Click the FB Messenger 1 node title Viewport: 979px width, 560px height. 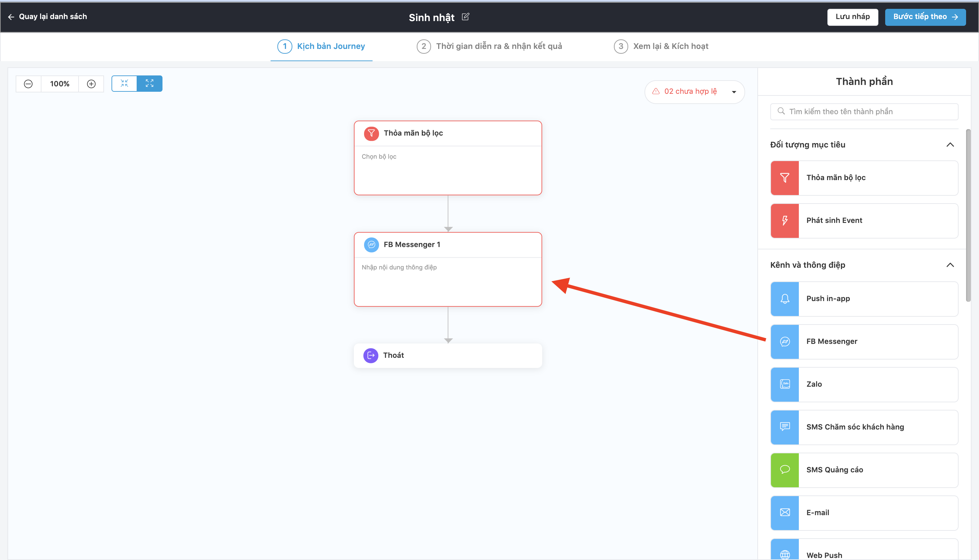412,245
